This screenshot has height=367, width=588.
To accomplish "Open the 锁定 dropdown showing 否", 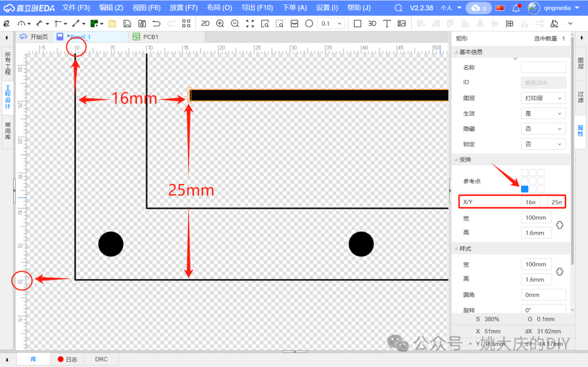I will [x=543, y=144].
